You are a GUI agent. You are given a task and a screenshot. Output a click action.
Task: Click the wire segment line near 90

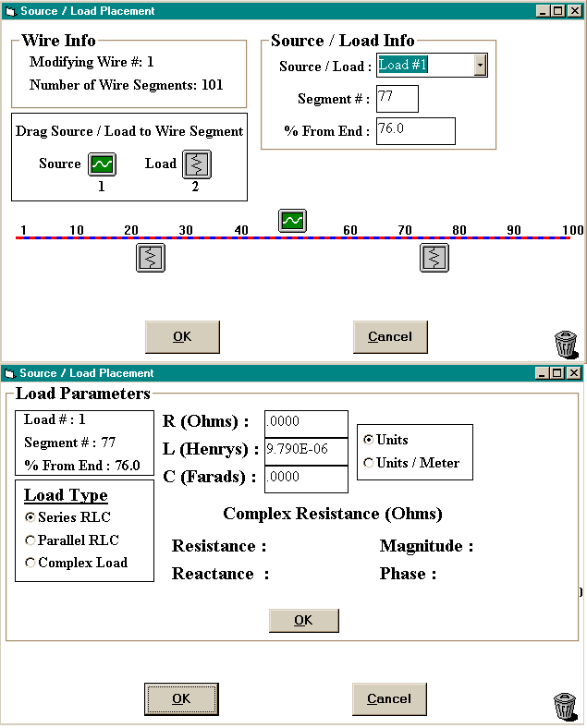512,237
